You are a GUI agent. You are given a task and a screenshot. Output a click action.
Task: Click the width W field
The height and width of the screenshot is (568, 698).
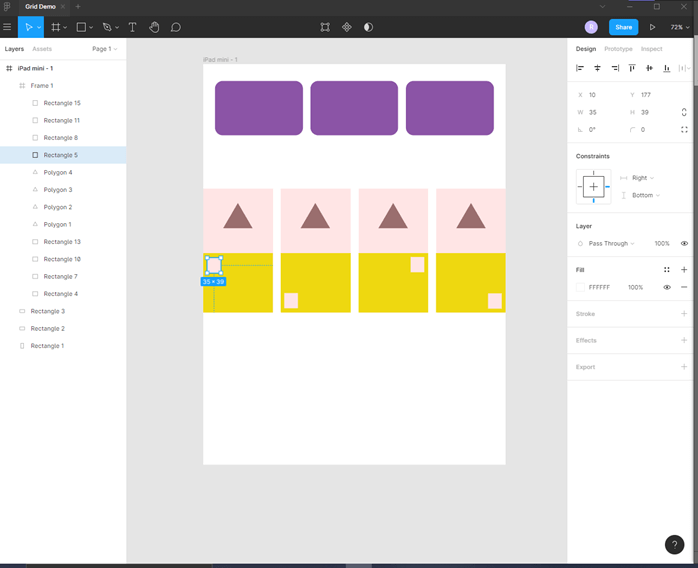pos(599,112)
